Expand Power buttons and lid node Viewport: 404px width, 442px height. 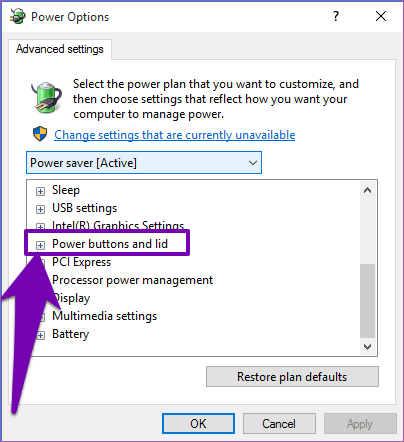[x=40, y=245]
